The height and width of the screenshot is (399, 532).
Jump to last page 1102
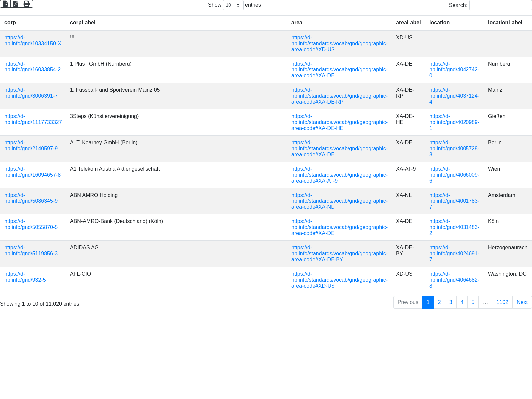(x=502, y=302)
